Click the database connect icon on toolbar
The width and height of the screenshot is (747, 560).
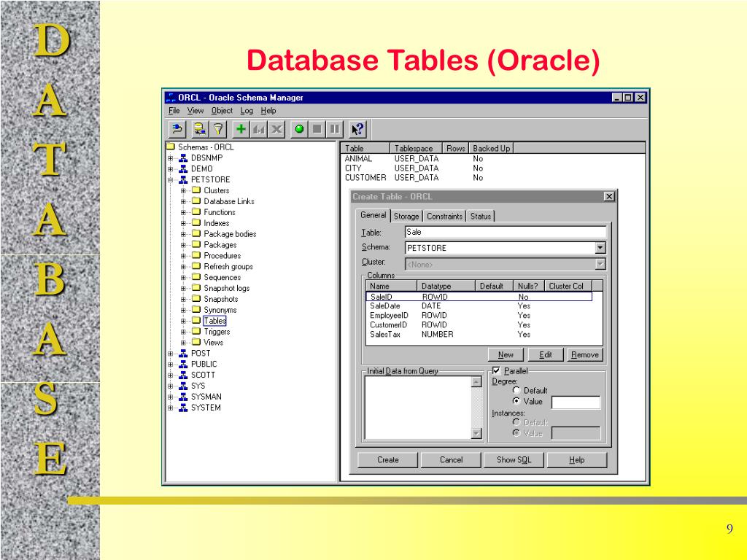[177, 129]
